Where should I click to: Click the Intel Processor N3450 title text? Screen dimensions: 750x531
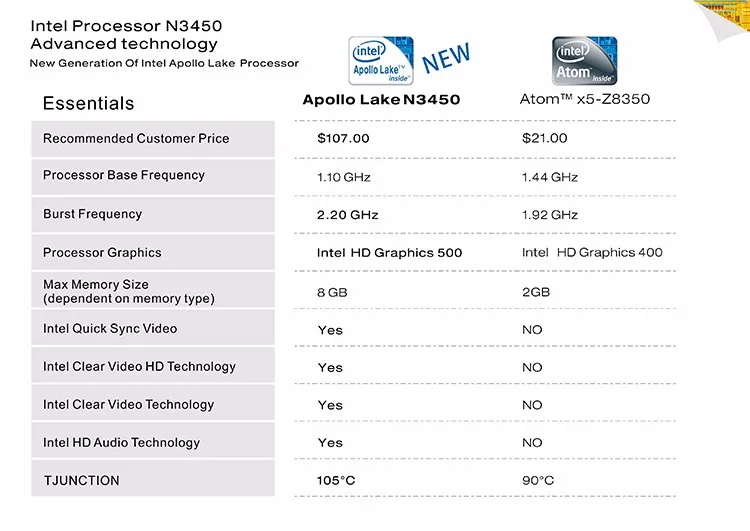[x=126, y=26]
